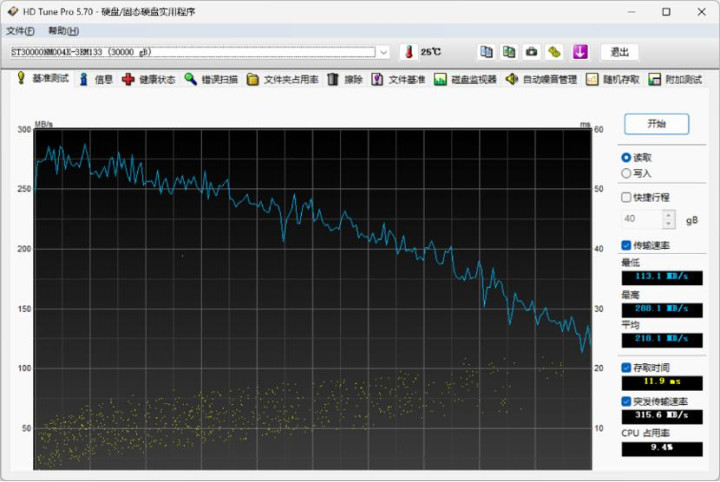The image size is (720, 482).
Task: Click the 退出 button
Action: tap(620, 52)
